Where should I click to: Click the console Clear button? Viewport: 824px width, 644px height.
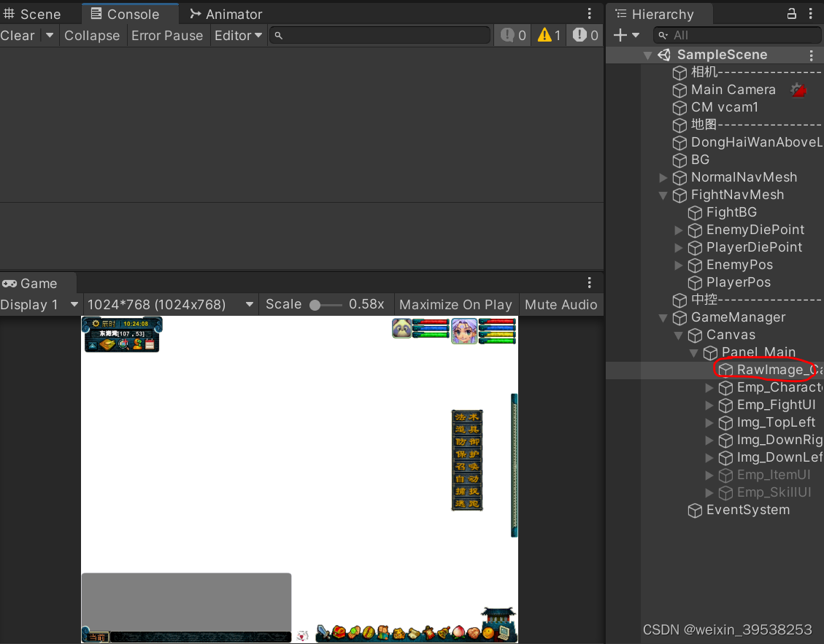pyautogui.click(x=18, y=35)
